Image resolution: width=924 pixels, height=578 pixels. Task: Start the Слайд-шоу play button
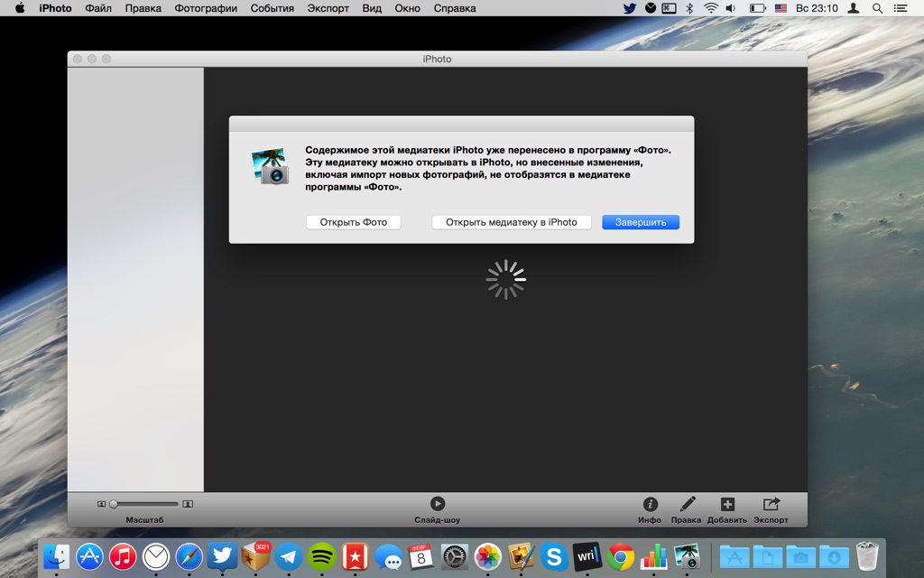point(438,504)
